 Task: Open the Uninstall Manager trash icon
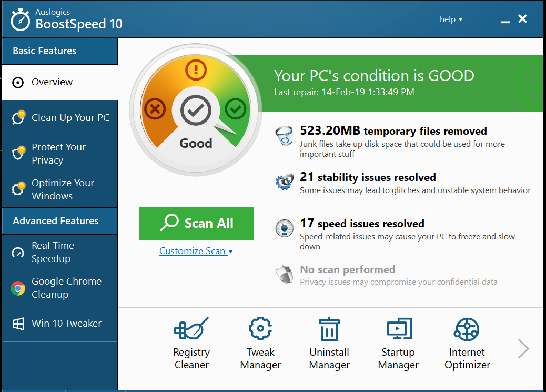point(329,329)
